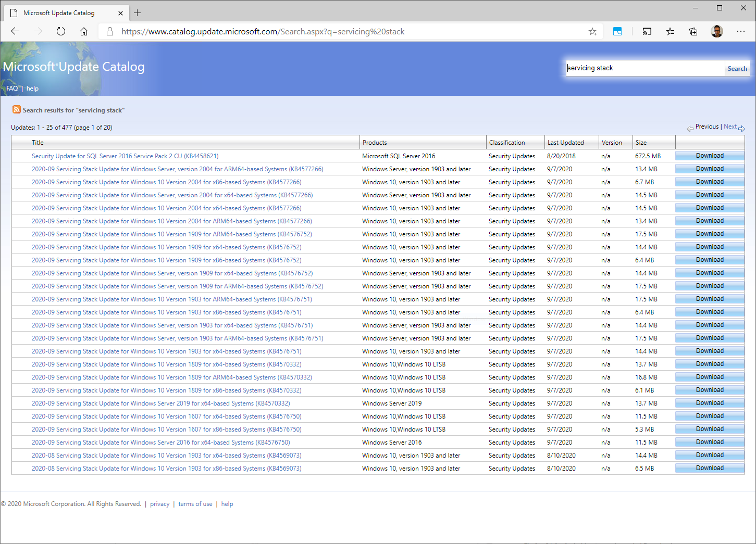
Task: Open Windows Server 1903 x64 KB4576751 link
Action: click(172, 325)
